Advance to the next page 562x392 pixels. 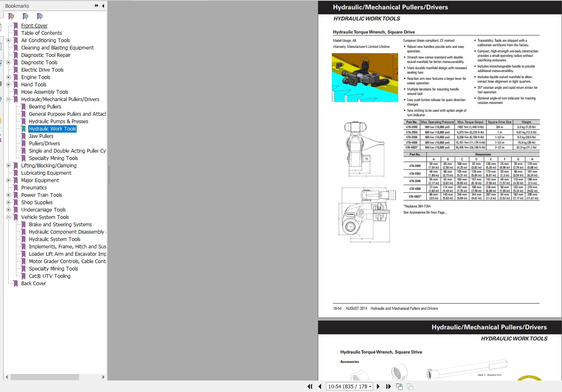378,386
